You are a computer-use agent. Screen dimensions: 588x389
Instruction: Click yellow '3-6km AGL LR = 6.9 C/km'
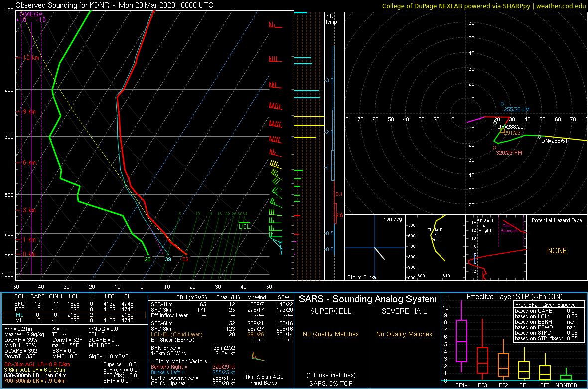[x=35, y=370]
